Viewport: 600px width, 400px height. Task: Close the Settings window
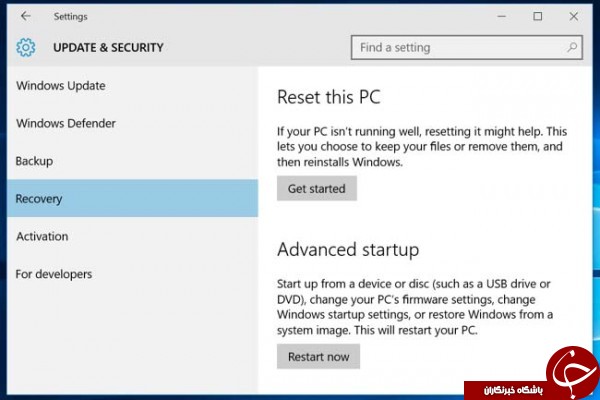tap(574, 16)
